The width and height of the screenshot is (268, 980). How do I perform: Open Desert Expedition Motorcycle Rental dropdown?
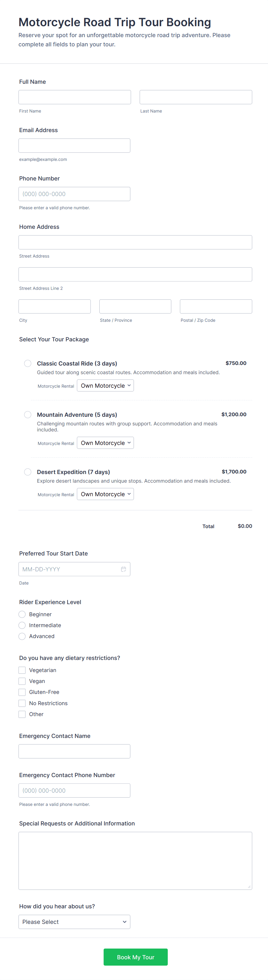pos(105,494)
